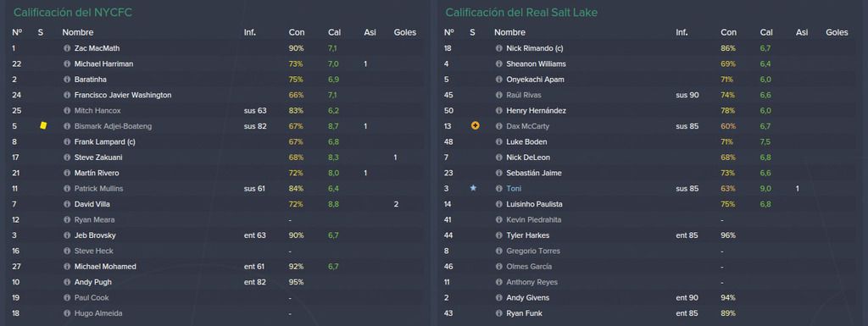Screen dimensions: 868x326
Task: Select Luisinho Paulista player name
Action: 534,204
